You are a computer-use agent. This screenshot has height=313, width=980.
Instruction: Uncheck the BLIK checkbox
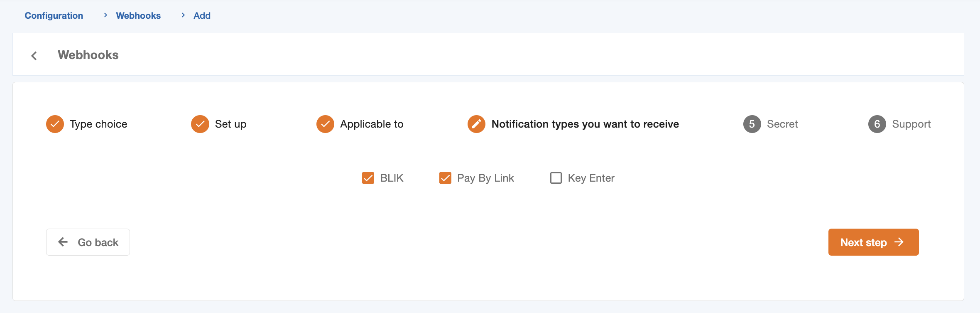(368, 178)
